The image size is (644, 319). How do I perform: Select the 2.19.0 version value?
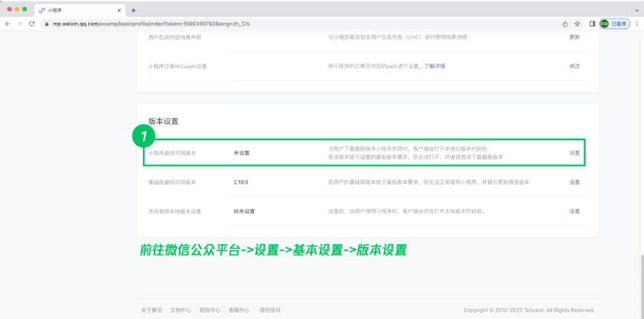coord(241,182)
